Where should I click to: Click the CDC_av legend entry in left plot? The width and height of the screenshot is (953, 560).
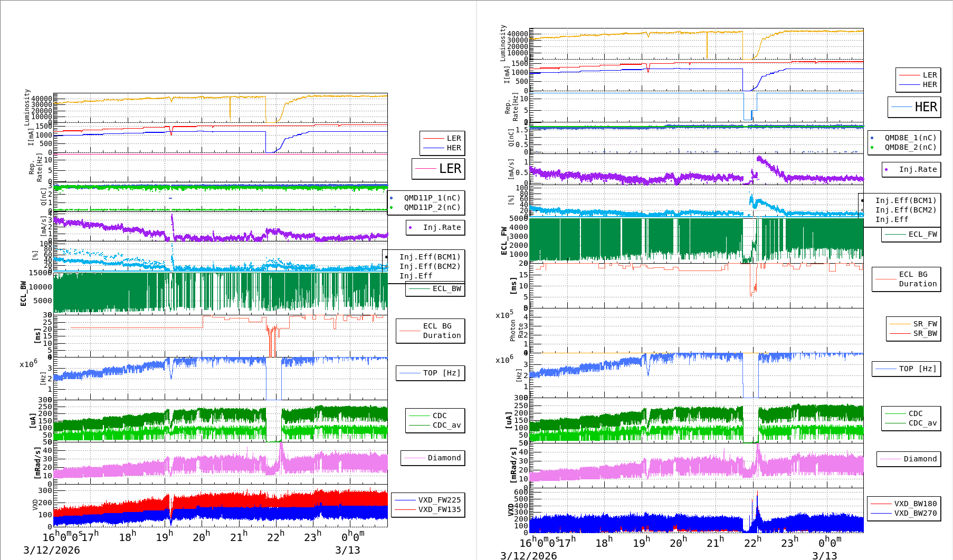tap(446, 425)
